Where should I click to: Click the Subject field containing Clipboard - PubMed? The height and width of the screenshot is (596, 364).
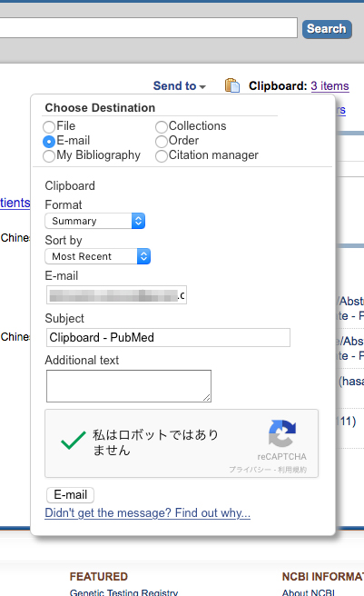point(168,338)
